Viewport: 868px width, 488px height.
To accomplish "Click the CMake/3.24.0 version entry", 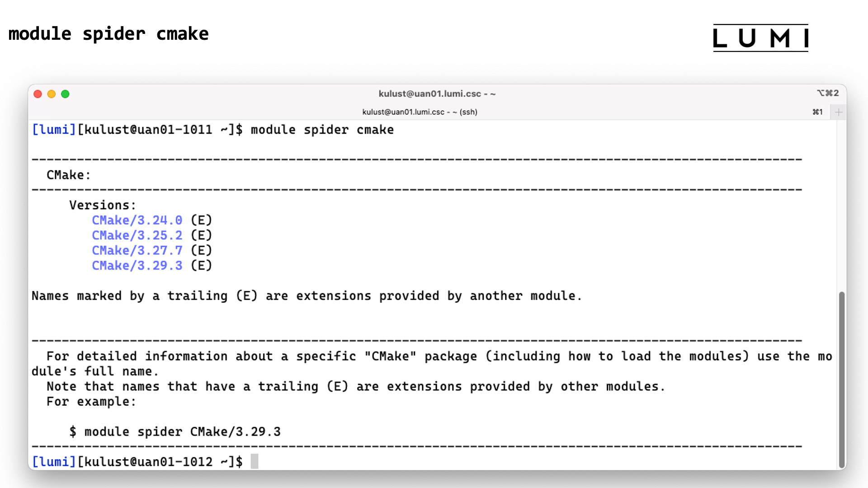I will coord(137,220).
